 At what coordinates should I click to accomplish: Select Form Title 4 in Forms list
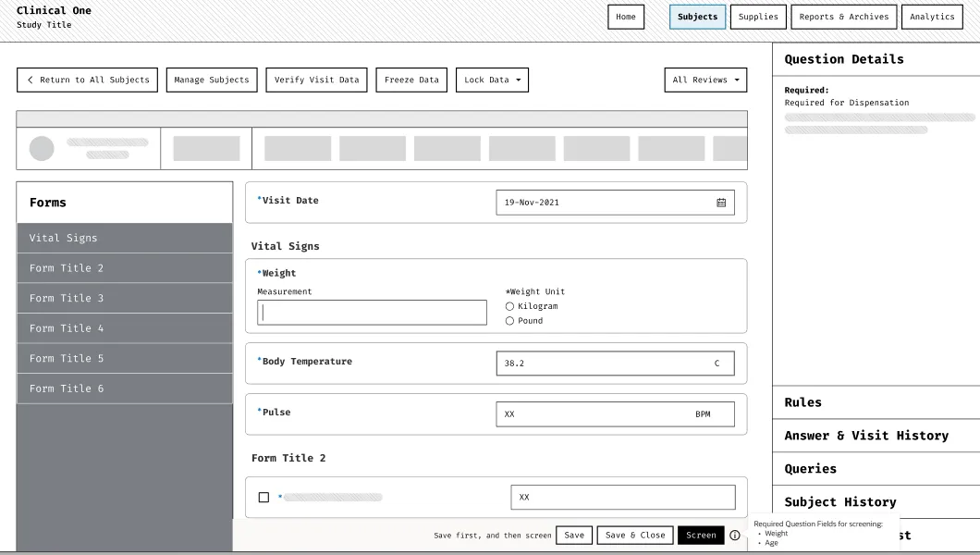click(125, 328)
